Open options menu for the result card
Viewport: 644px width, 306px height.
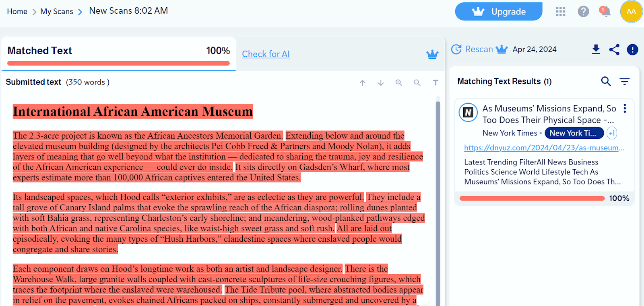[625, 108]
